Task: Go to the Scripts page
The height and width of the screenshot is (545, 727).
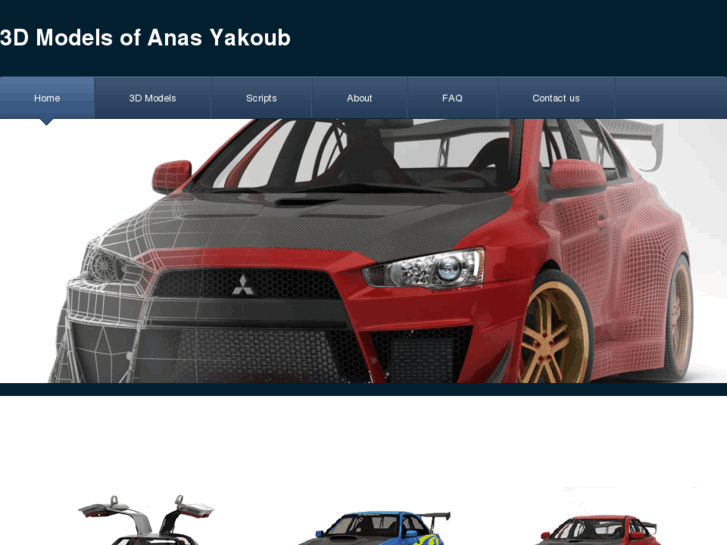Action: [x=261, y=98]
